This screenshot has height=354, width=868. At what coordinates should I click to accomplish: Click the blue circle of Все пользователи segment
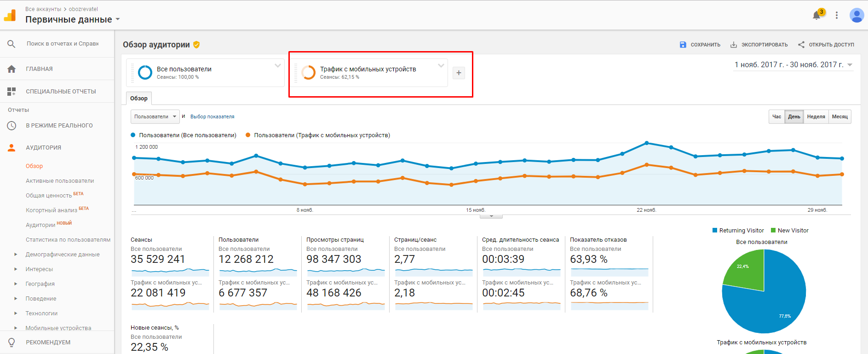point(145,72)
